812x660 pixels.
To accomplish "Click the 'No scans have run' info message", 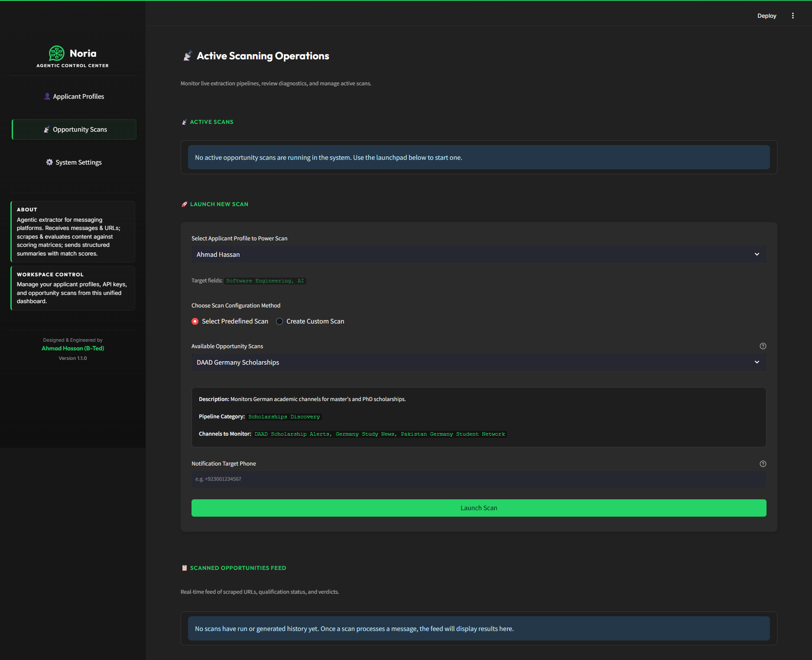I will click(479, 629).
